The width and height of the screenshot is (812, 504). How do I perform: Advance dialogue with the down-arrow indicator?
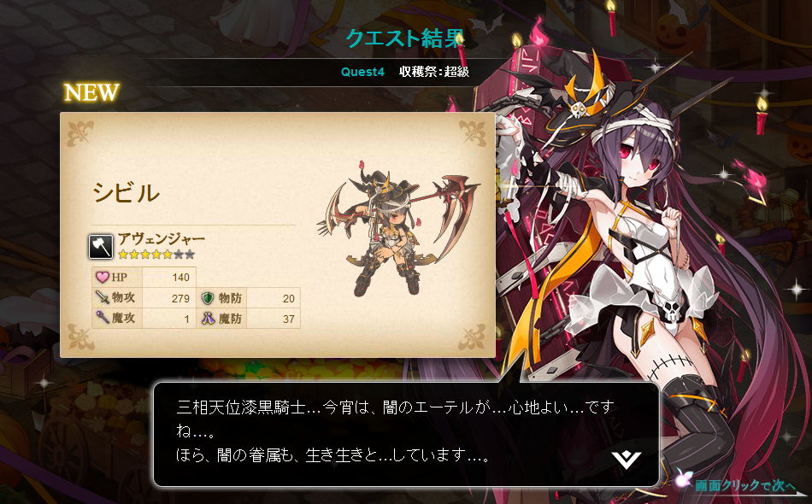click(626, 459)
